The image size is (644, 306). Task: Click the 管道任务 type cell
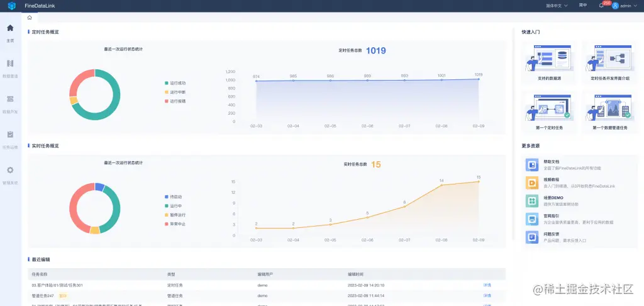point(175,296)
